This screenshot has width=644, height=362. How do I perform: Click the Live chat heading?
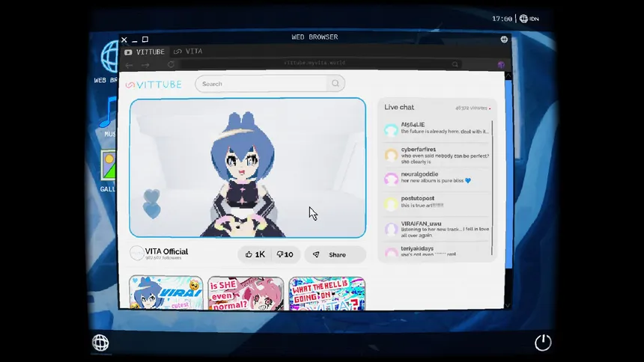[399, 107]
